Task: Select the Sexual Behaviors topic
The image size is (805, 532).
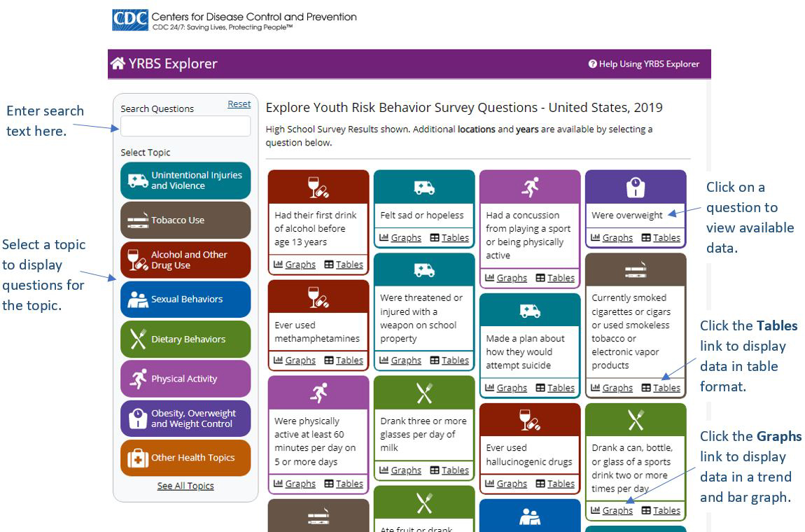Action: pyautogui.click(x=185, y=299)
